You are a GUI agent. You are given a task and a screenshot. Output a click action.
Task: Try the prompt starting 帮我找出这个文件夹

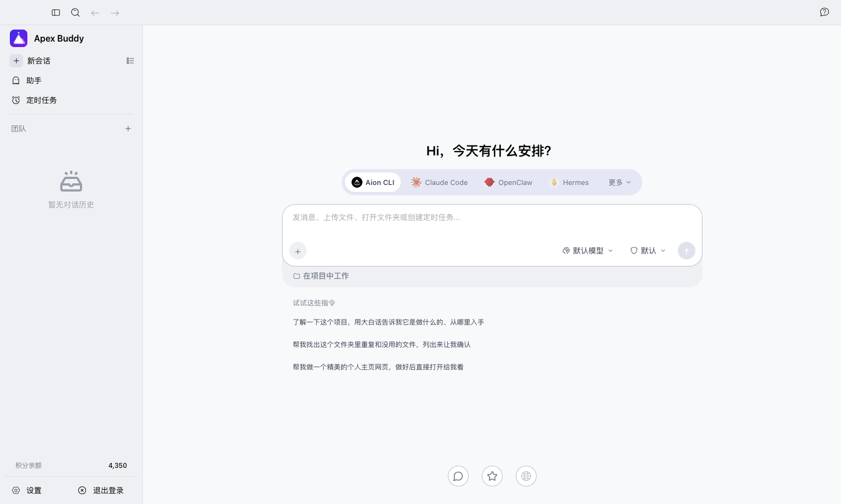382,345
